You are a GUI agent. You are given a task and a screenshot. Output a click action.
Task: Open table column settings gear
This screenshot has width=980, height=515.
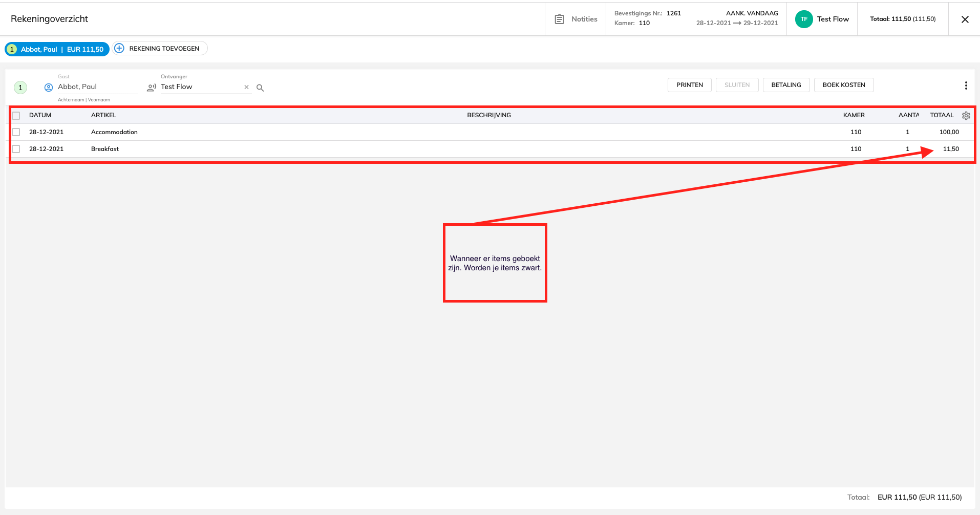point(966,116)
